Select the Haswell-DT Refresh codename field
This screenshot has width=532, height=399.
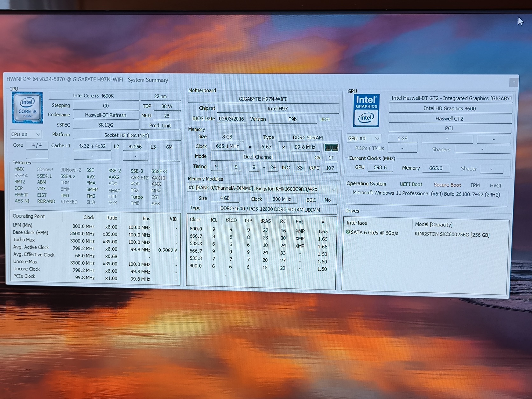(106, 115)
